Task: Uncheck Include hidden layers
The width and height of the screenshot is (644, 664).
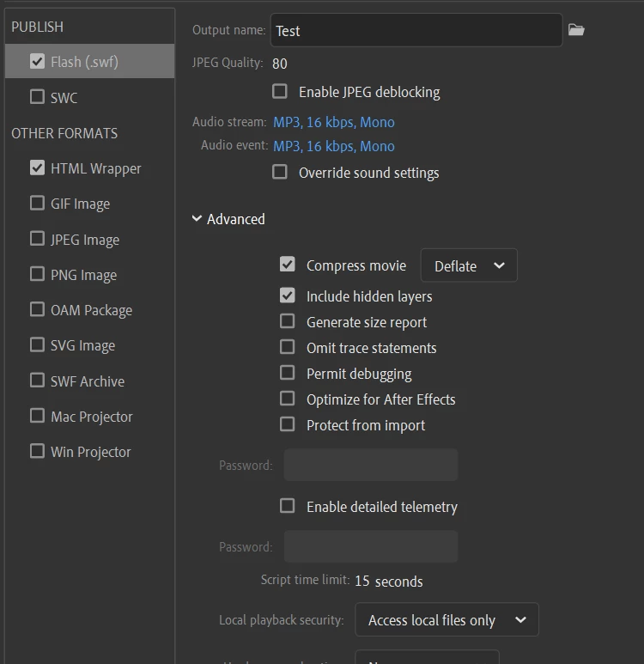Action: (x=288, y=295)
